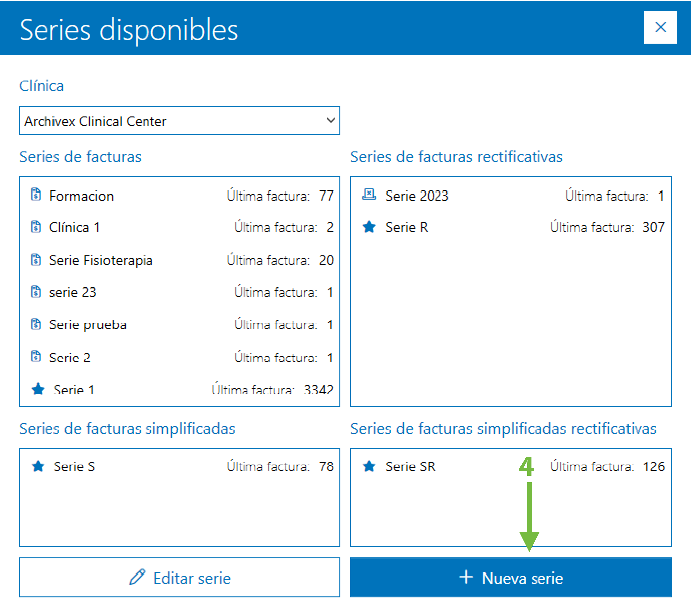
Task: Click the invoice icon beside Clínica 1
Action: 36,227
